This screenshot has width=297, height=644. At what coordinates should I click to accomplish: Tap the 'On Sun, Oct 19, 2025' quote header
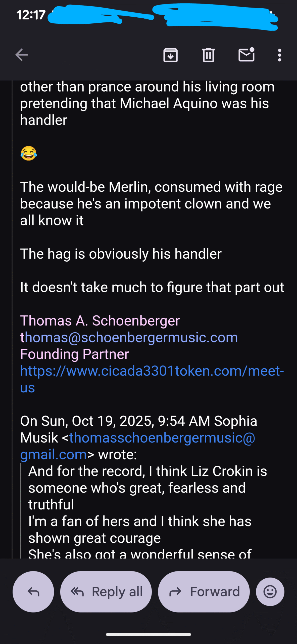138,421
